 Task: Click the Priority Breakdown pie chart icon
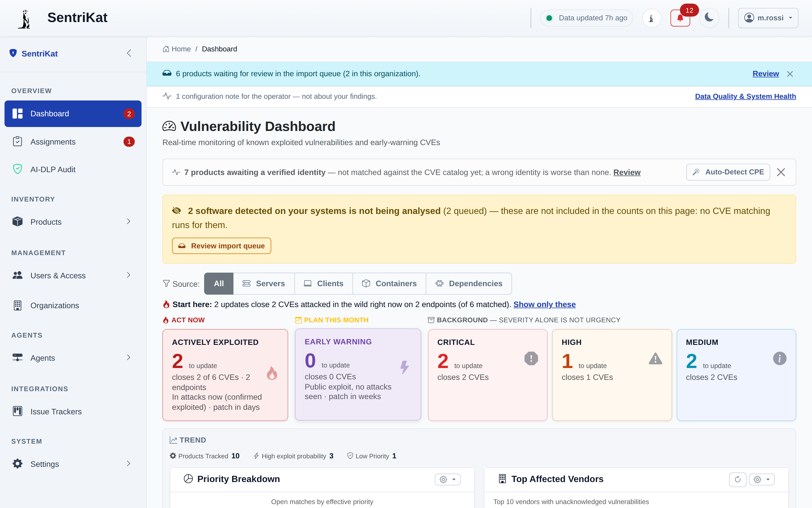point(188,479)
